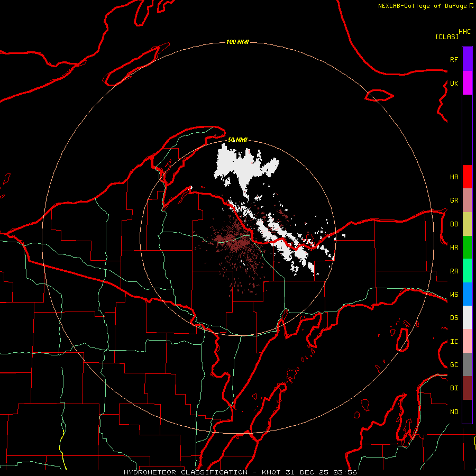476x476 pixels.
Task: Click the brown biological echo cluster at radar center
Action: click(239, 243)
